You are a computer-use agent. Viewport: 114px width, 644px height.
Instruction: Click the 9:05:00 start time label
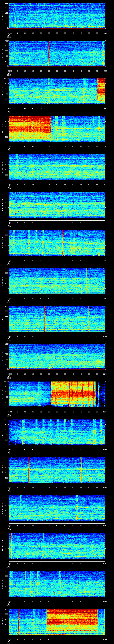9,184
